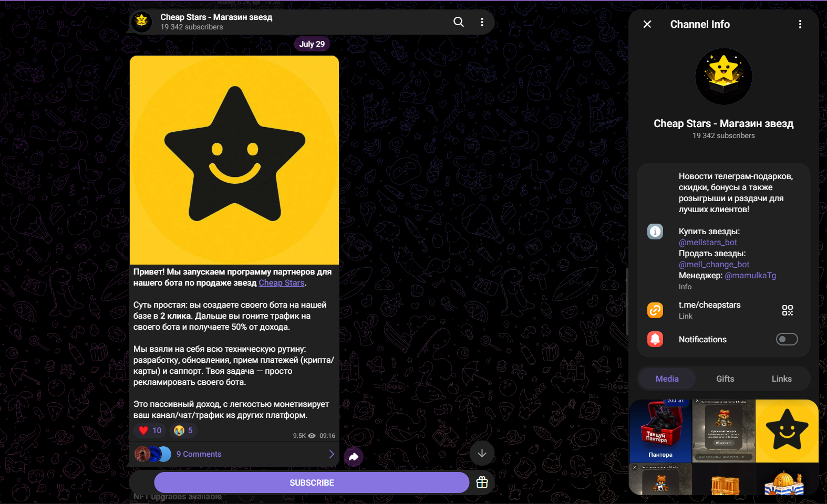Open the yellow star media thumbnail

click(787, 431)
